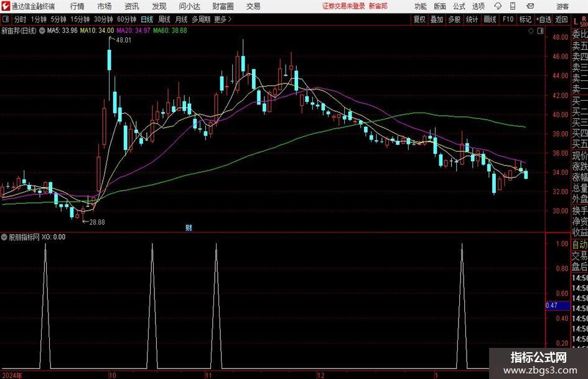Open the 交易 menu
The height and width of the screenshot is (379, 588).
tap(253, 6)
